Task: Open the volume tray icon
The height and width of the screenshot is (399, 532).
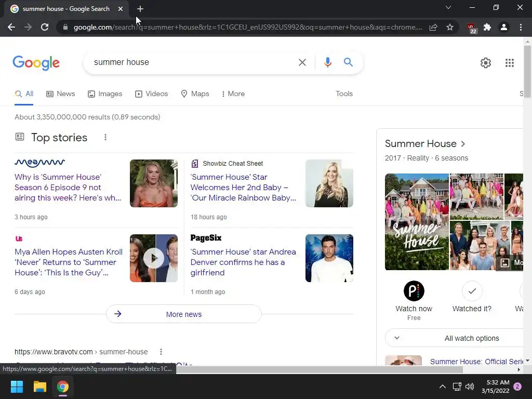Action: point(470,387)
